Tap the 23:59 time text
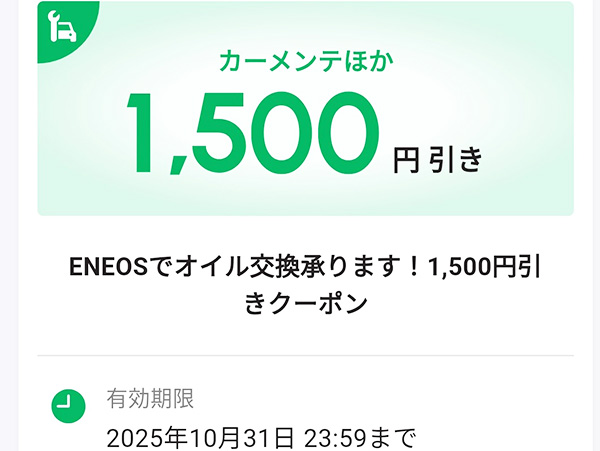Screen dimensions: 600x451 [335, 438]
